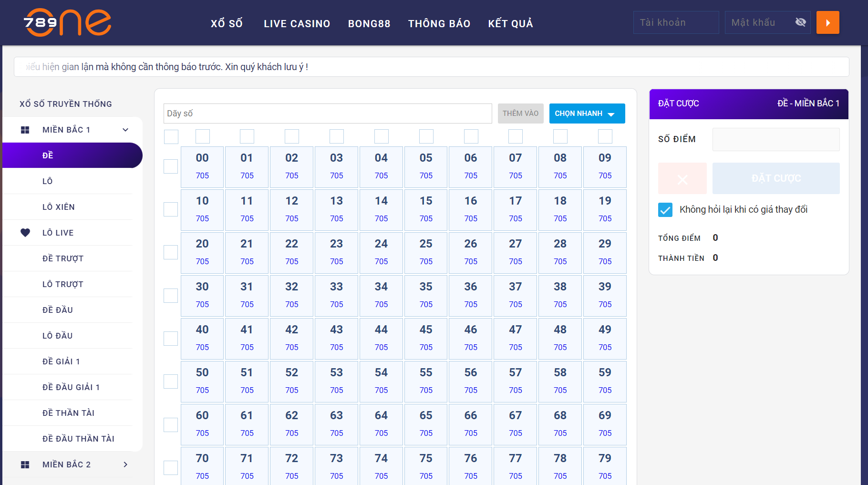Select number 73 cell
This screenshot has width=868, height=485.
tap(336, 466)
